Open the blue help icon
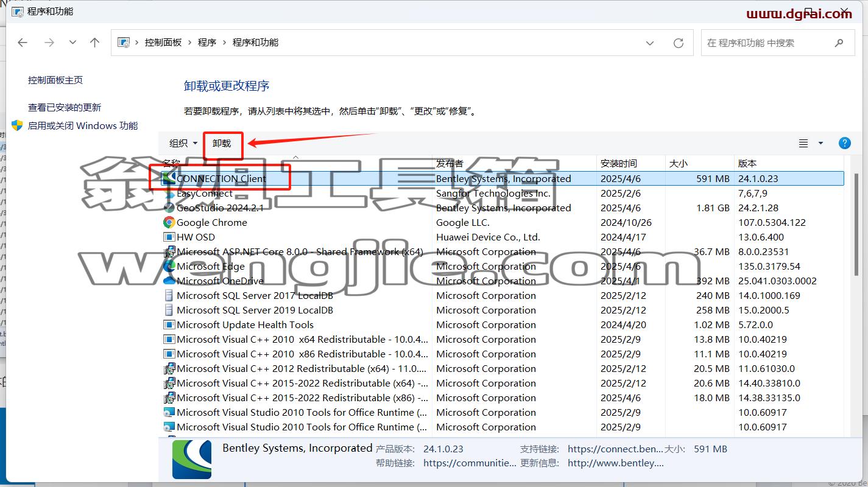Image resolution: width=868 pixels, height=487 pixels. tap(845, 144)
